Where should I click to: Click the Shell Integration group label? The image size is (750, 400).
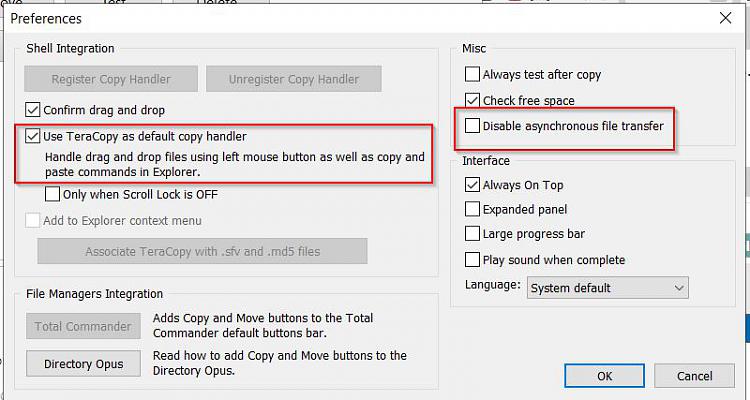70,48
